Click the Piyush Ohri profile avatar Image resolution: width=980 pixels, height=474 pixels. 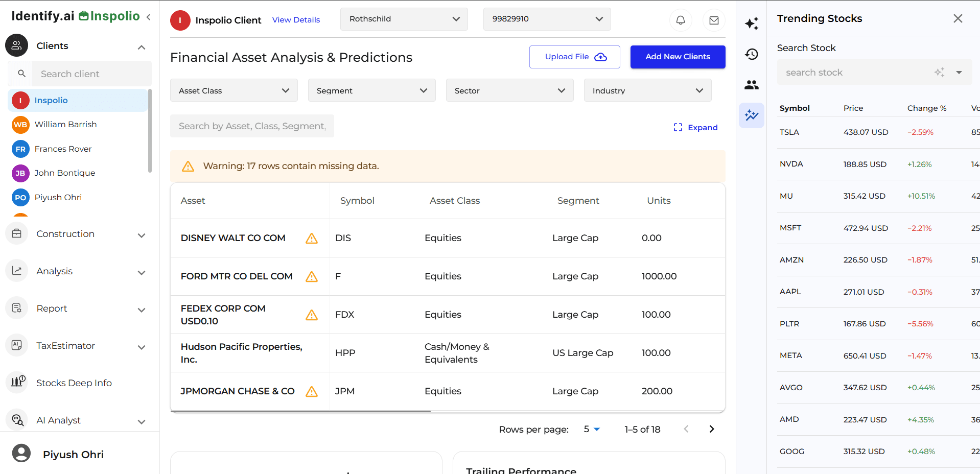pyautogui.click(x=21, y=453)
